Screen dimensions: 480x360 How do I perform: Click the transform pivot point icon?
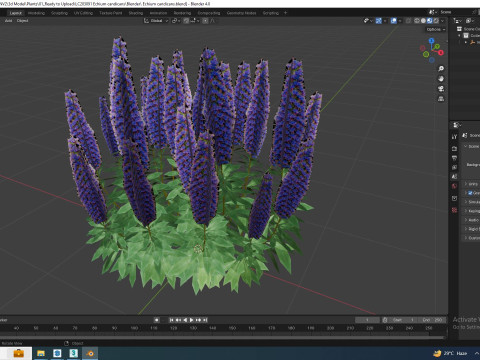tap(174, 21)
